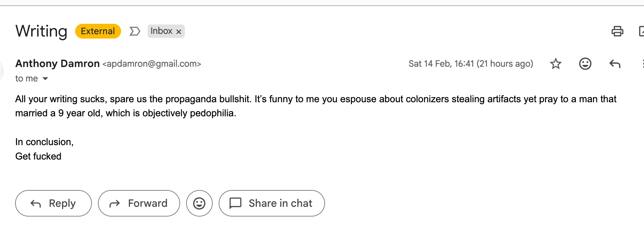Click the subject line "Writing"
644x244 pixels.
pos(41,31)
